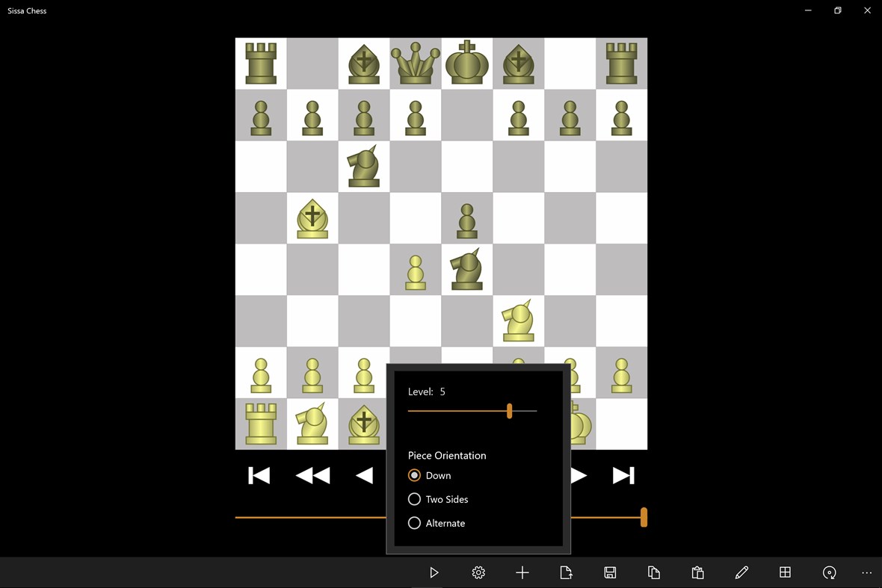This screenshot has width=882, height=588.
Task: Create a new game with the plus icon
Action: point(522,572)
